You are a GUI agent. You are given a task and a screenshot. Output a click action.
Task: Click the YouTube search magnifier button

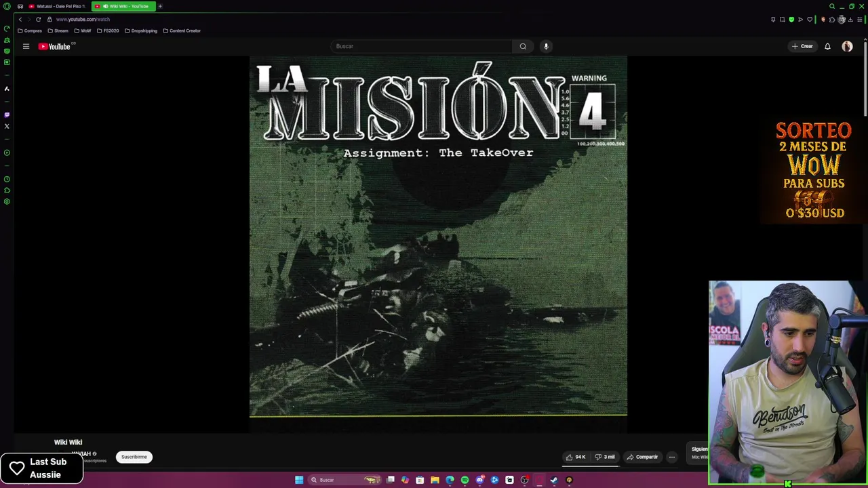point(523,46)
